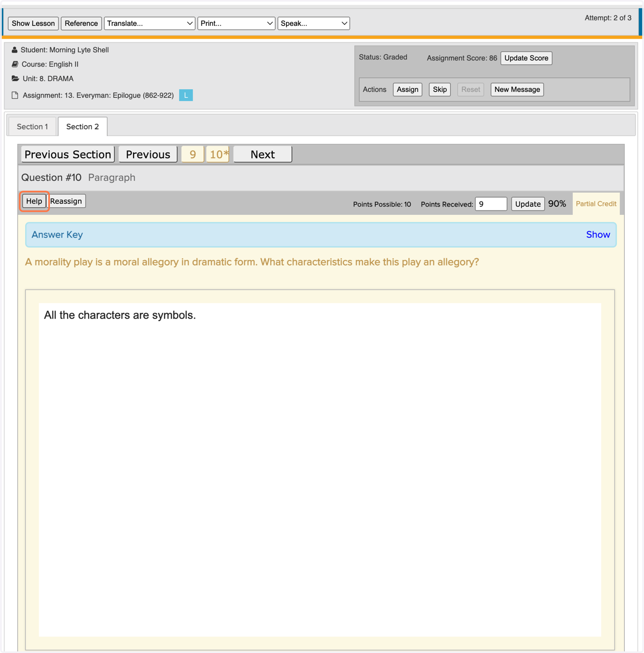
Task: Click the Next question button
Action: (262, 154)
